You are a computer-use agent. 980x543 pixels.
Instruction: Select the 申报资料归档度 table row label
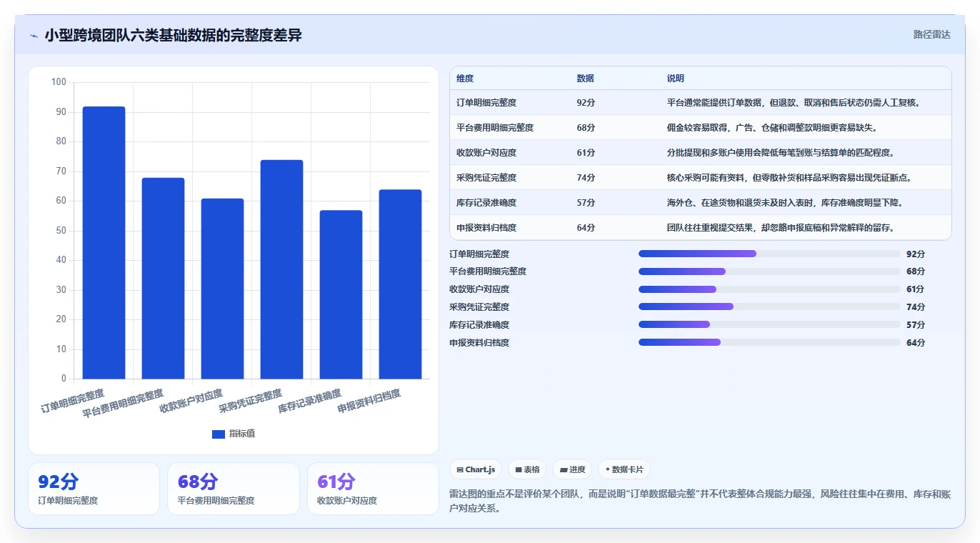486,228
